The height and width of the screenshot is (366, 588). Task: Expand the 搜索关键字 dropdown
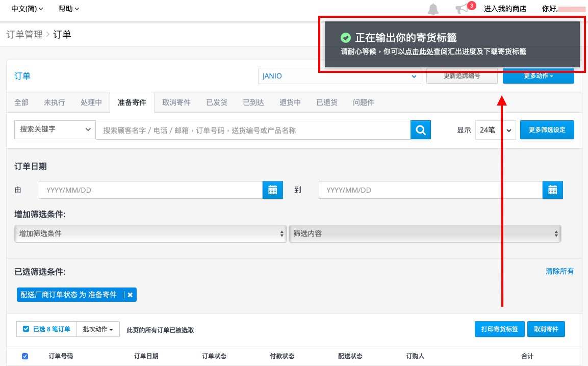(55, 129)
